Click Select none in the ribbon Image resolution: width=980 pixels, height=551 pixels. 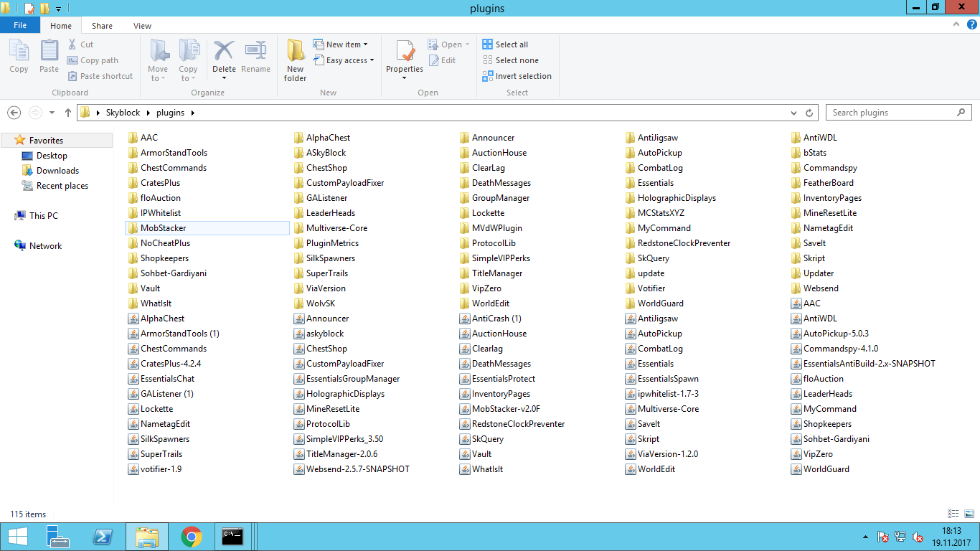pos(510,60)
